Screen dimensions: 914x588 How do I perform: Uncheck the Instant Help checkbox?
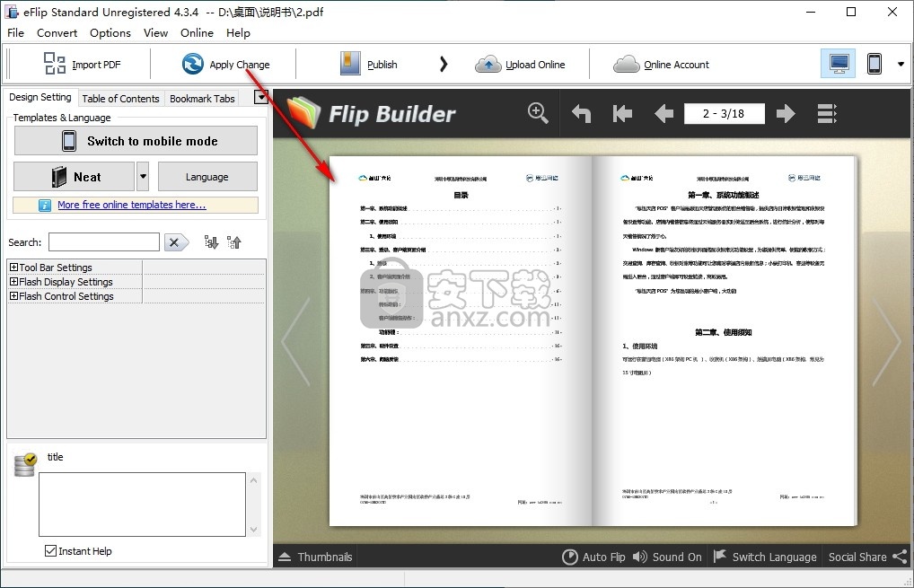[x=51, y=551]
